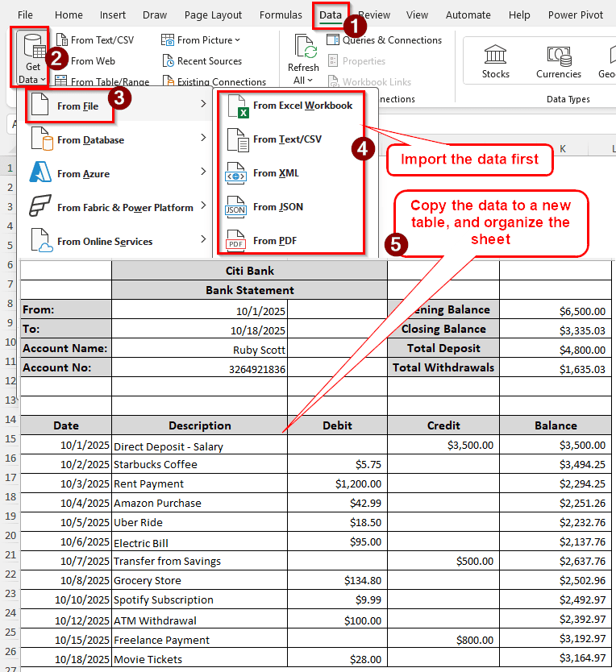Expand the Refresh All dropdown
616x672 pixels.
pos(310,81)
